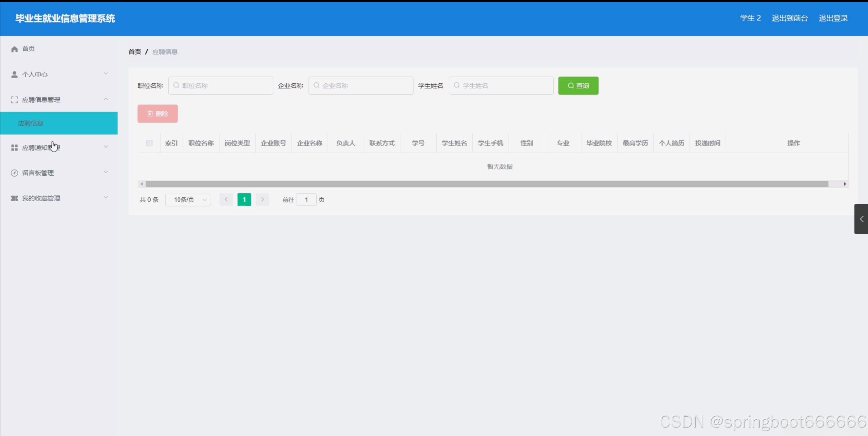Click the bracket icon beside 应聘信息管理
The width and height of the screenshot is (868, 436).
click(x=14, y=100)
